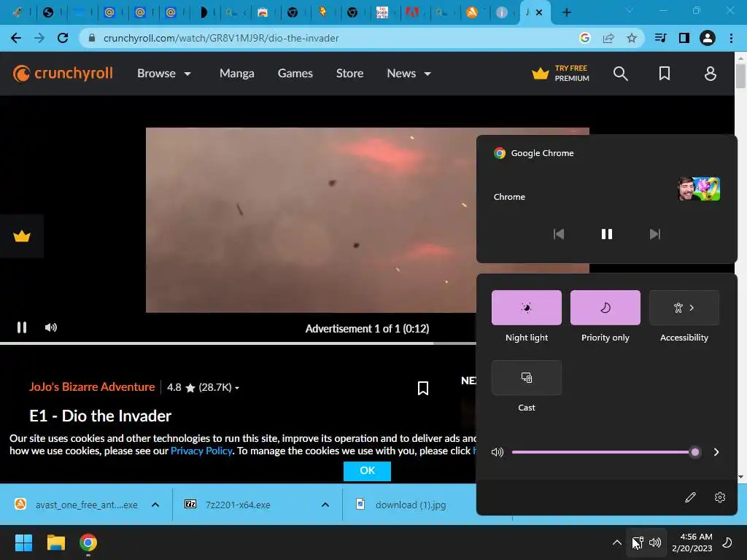The width and height of the screenshot is (747, 560).
Task: Open sound output chevron
Action: click(716, 452)
